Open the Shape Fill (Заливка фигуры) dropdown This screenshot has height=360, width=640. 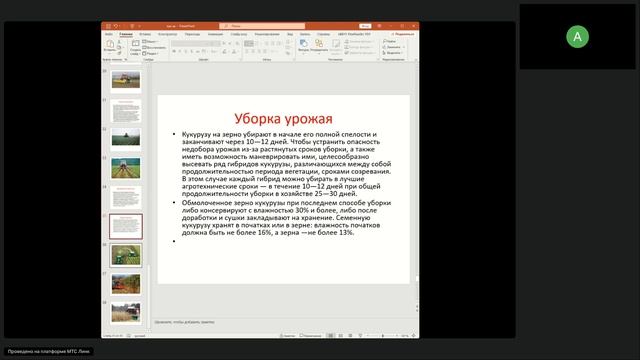tap(359, 41)
